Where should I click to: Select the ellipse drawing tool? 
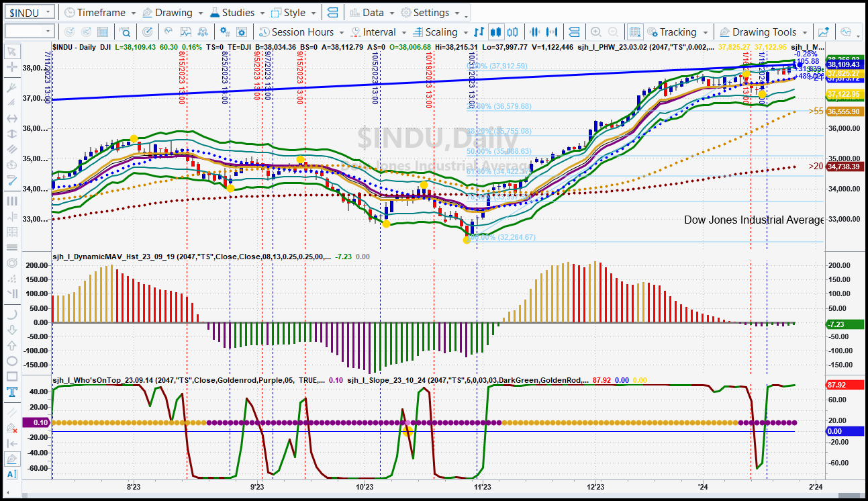[11, 361]
